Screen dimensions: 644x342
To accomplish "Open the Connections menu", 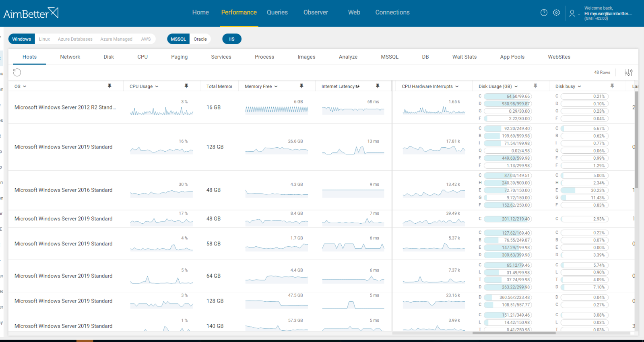I will coord(392,12).
